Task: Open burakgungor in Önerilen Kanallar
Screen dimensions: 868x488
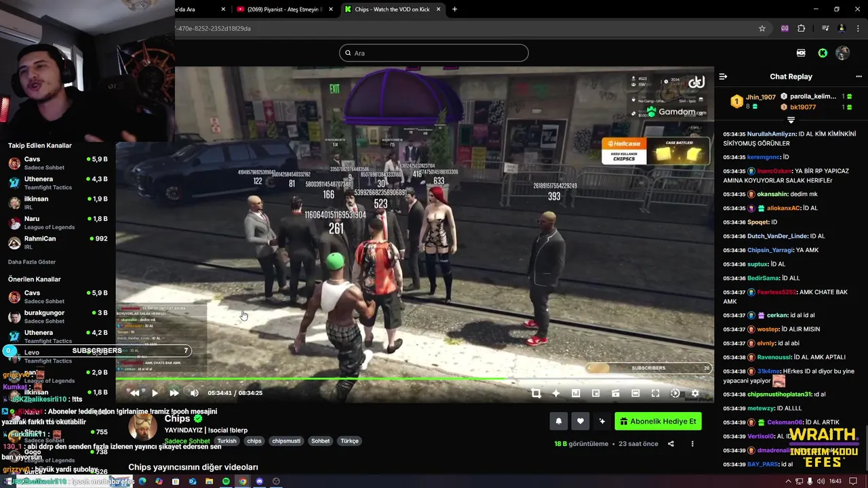Action: tap(58, 317)
